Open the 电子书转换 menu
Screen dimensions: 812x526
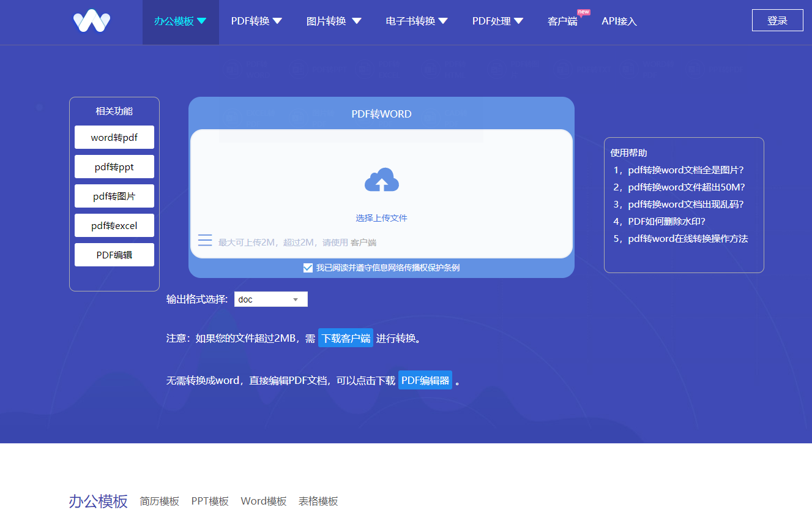417,21
